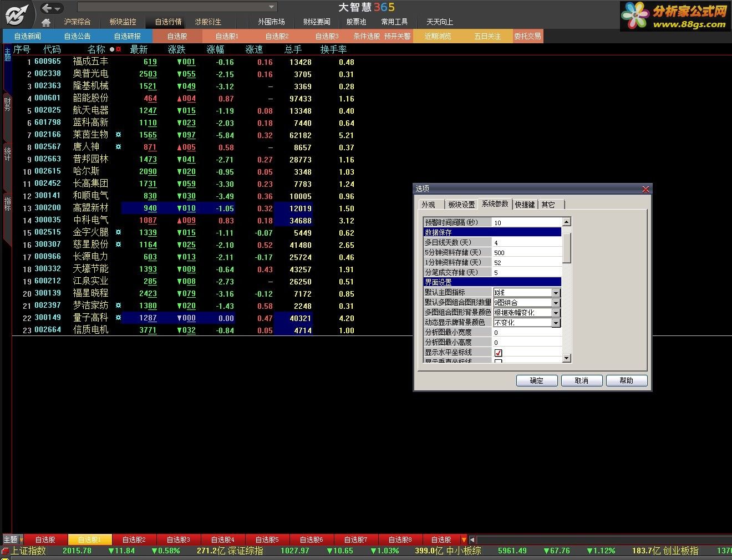Open the 五日关注 tab

(x=487, y=36)
